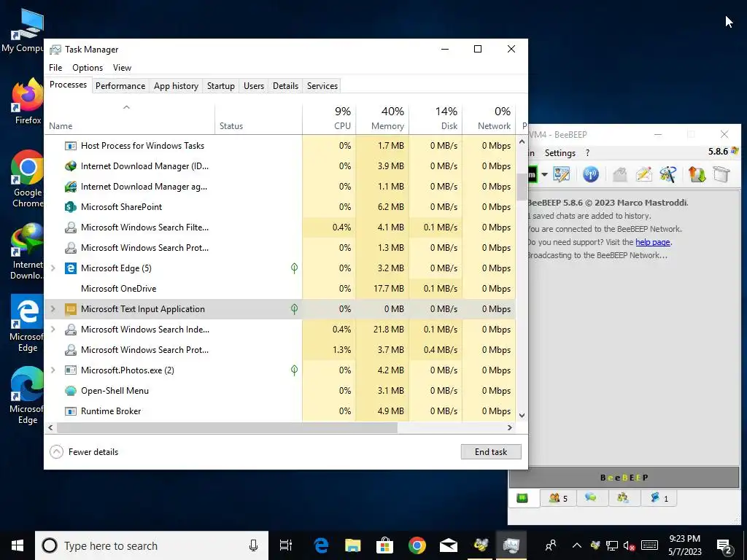This screenshot has width=747, height=560.
Task: Expand the Microsoft Text Input Application row
Action: pyautogui.click(x=53, y=309)
